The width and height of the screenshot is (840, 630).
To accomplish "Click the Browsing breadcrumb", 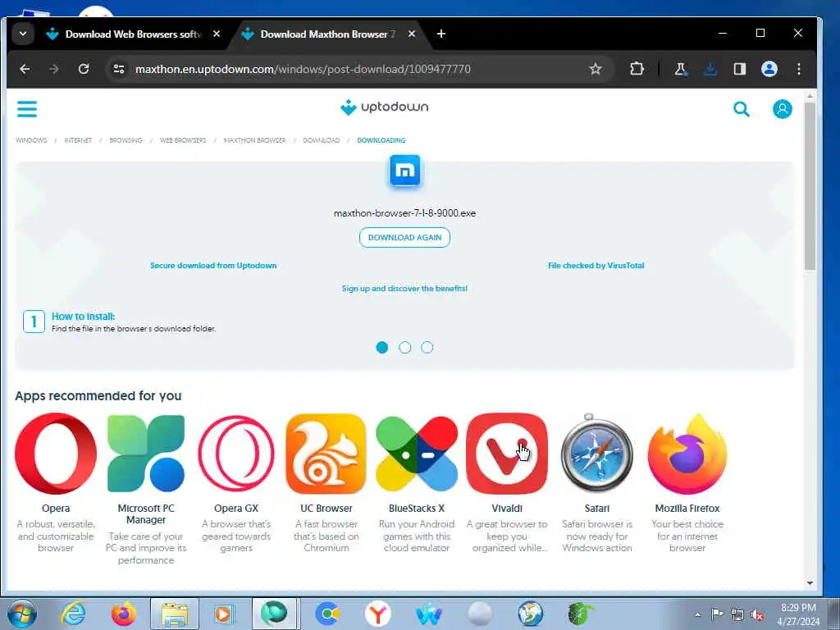I will (126, 140).
